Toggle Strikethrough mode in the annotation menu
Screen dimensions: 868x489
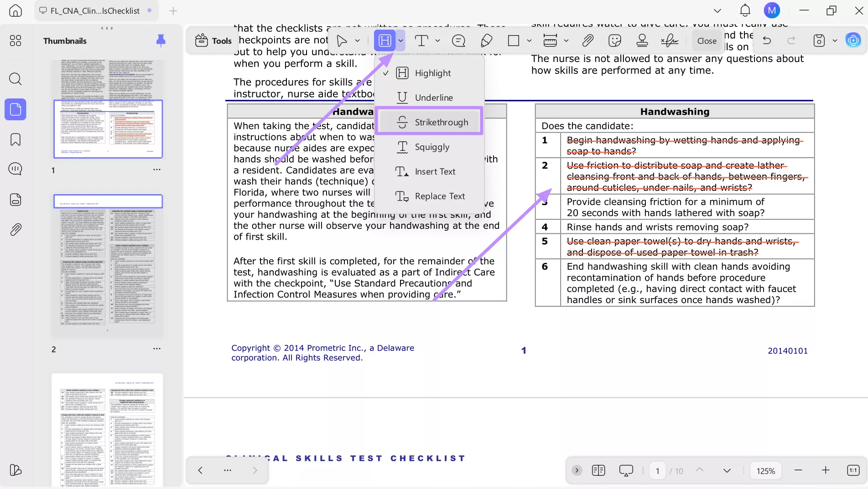pos(429,122)
